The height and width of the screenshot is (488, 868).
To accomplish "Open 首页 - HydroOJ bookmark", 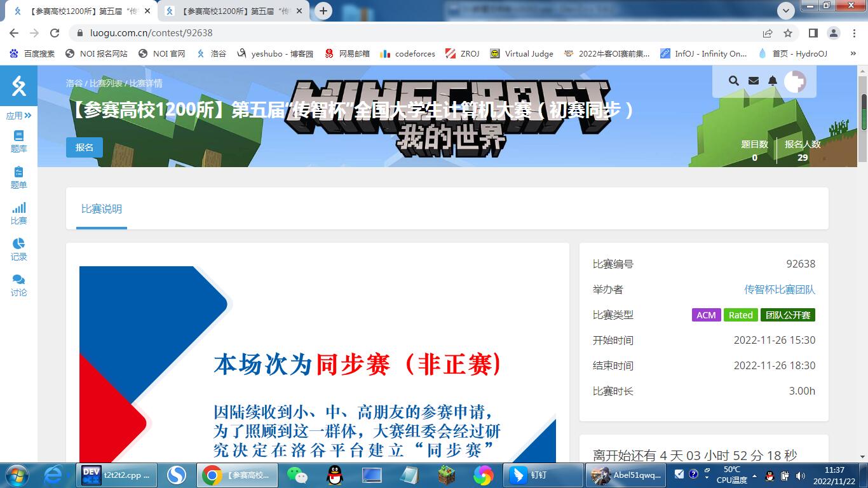I will (792, 54).
